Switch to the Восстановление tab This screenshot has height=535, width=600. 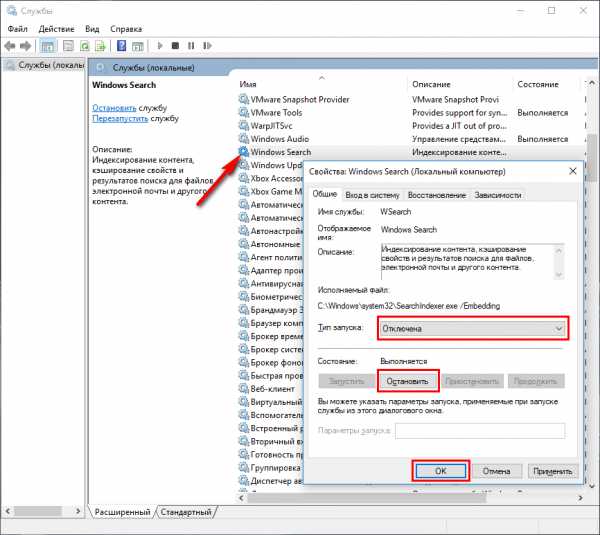point(437,195)
